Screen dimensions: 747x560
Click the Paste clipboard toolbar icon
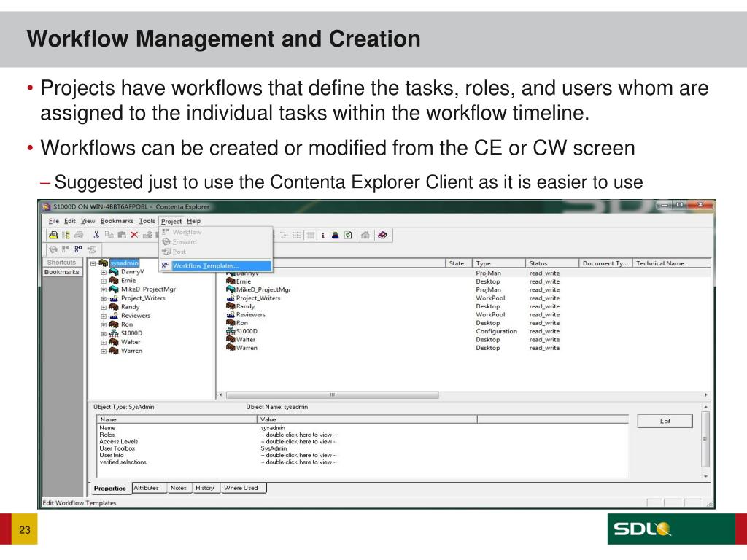pyautogui.click(x=122, y=235)
